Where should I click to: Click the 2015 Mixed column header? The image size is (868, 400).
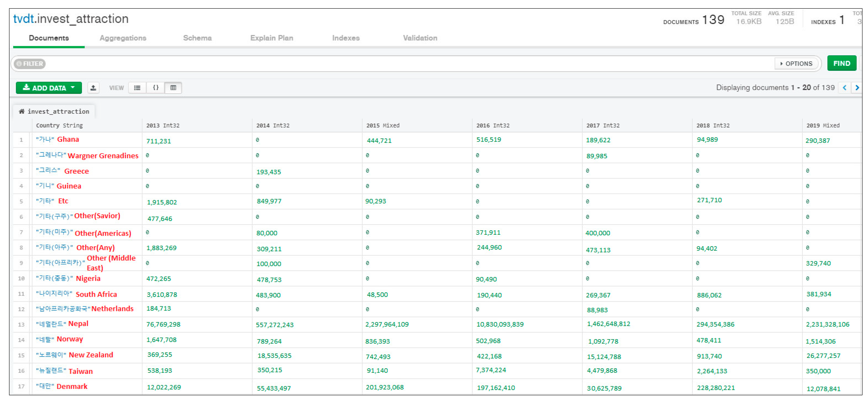point(383,126)
